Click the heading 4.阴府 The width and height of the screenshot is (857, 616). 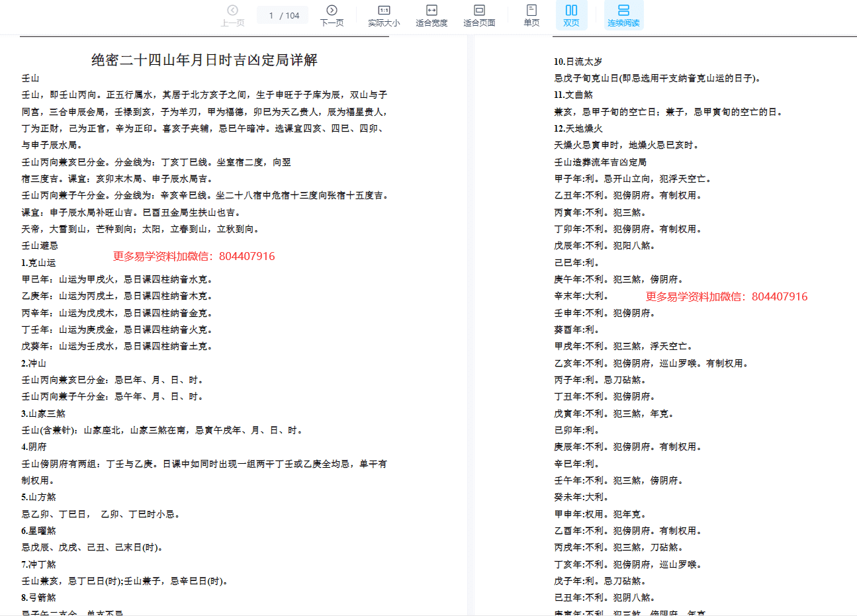[x=34, y=447]
